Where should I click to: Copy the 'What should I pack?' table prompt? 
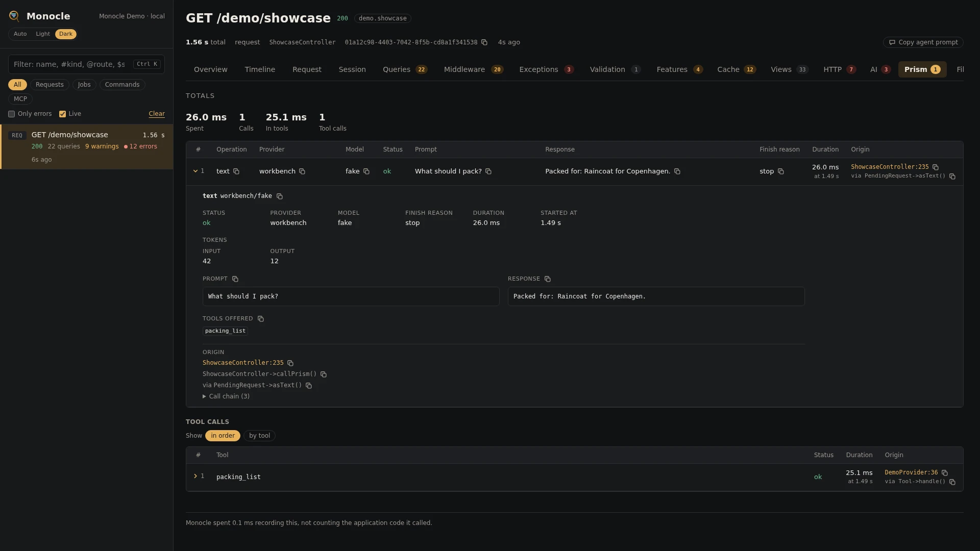click(x=488, y=171)
